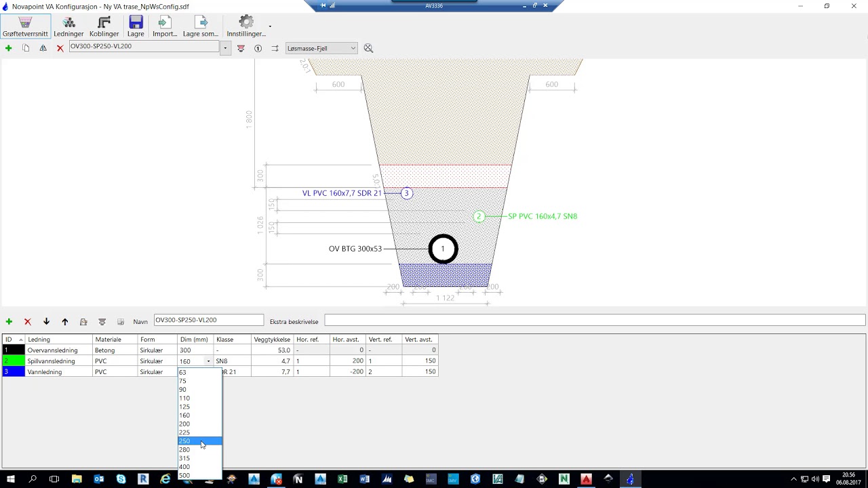Click the Veggtykkelse column header
The height and width of the screenshot is (488, 868).
pos(272,340)
